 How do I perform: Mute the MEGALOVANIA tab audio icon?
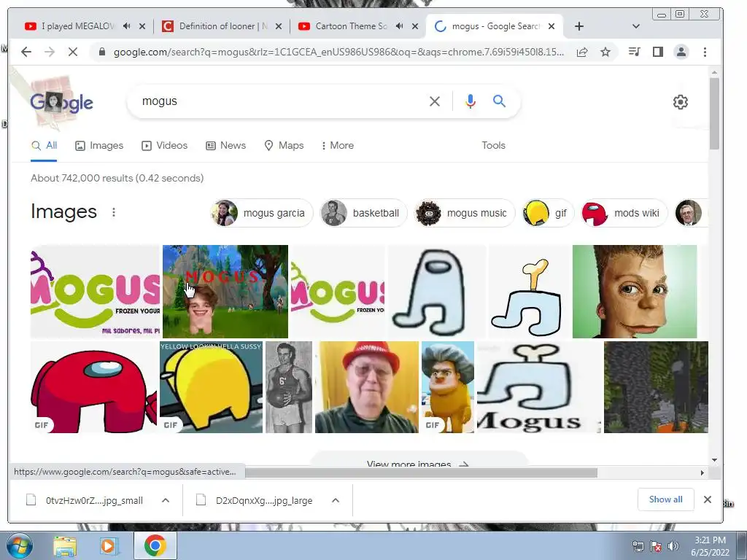127,26
